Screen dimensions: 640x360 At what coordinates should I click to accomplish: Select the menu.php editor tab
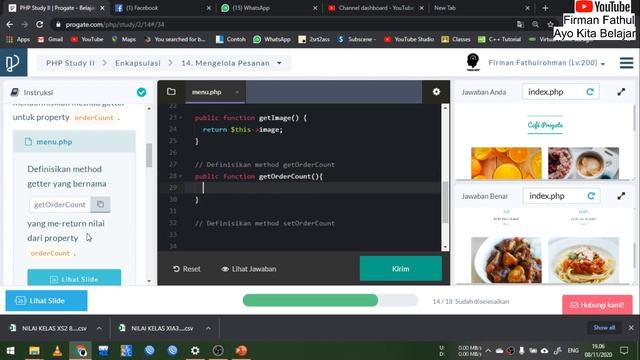207,92
